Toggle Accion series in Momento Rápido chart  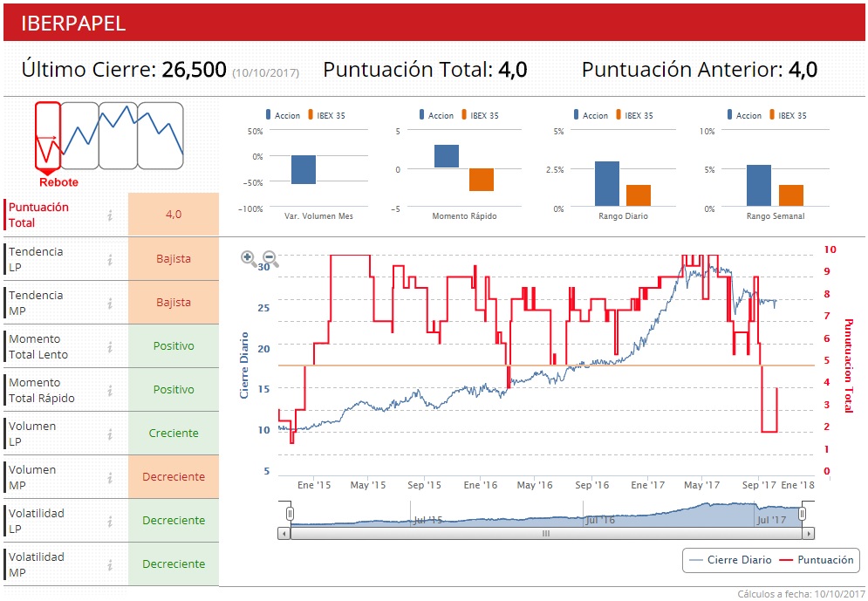[x=436, y=115]
